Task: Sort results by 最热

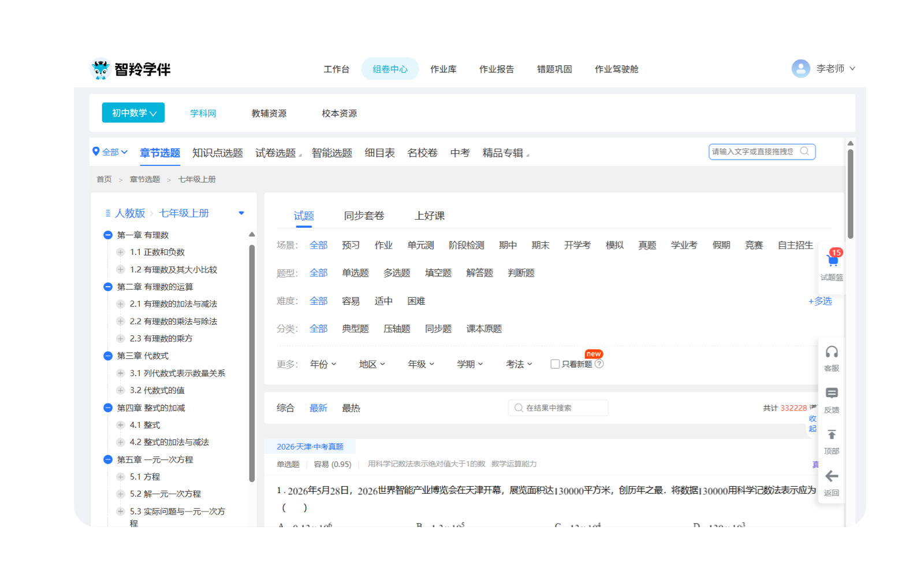Action: [351, 408]
